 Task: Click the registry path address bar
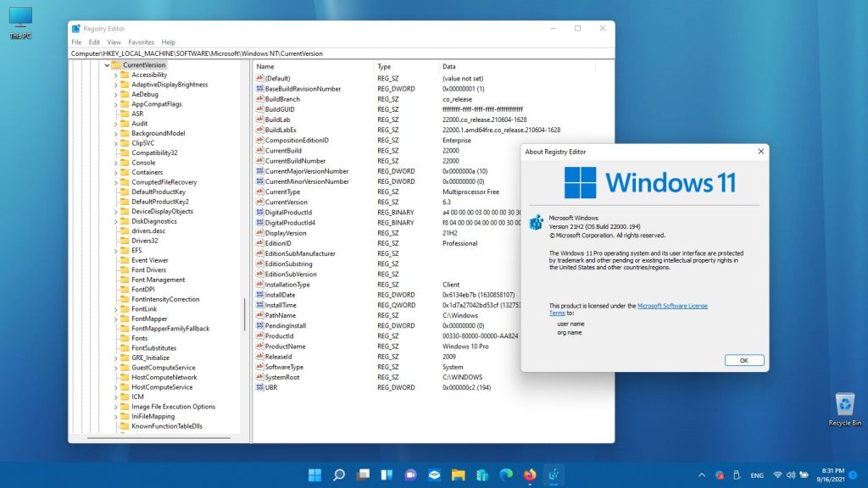(x=339, y=53)
